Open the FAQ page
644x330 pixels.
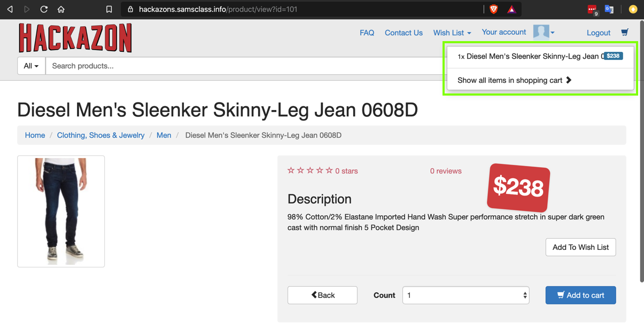(x=367, y=33)
